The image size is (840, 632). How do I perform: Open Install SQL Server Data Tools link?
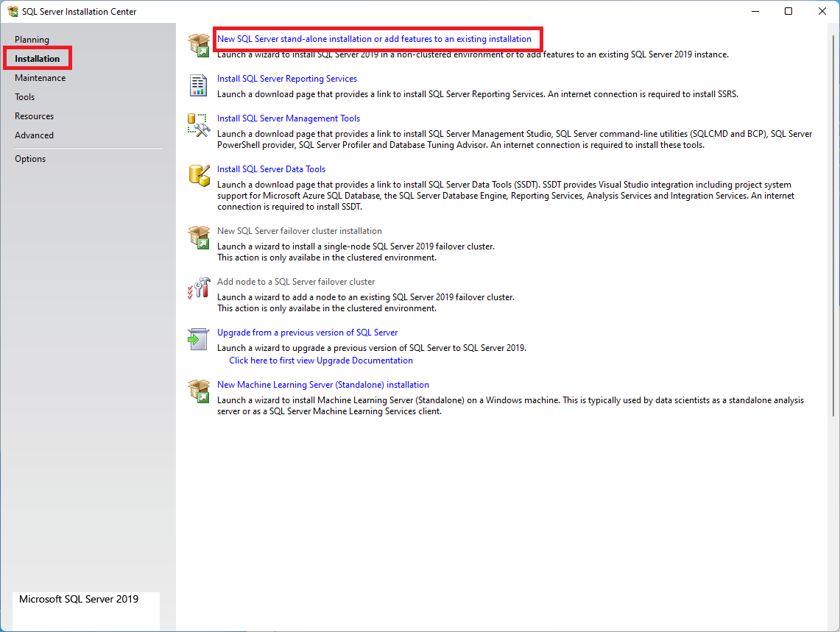point(271,168)
